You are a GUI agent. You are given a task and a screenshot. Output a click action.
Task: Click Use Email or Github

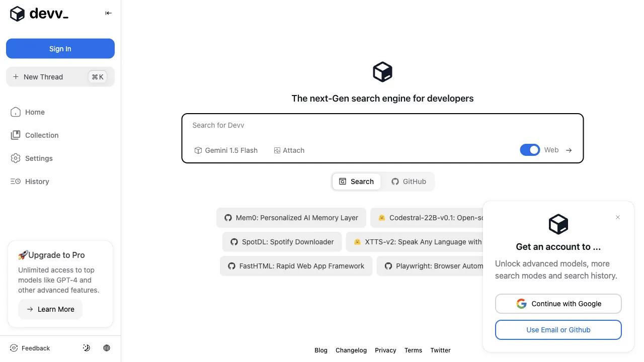tap(558, 330)
